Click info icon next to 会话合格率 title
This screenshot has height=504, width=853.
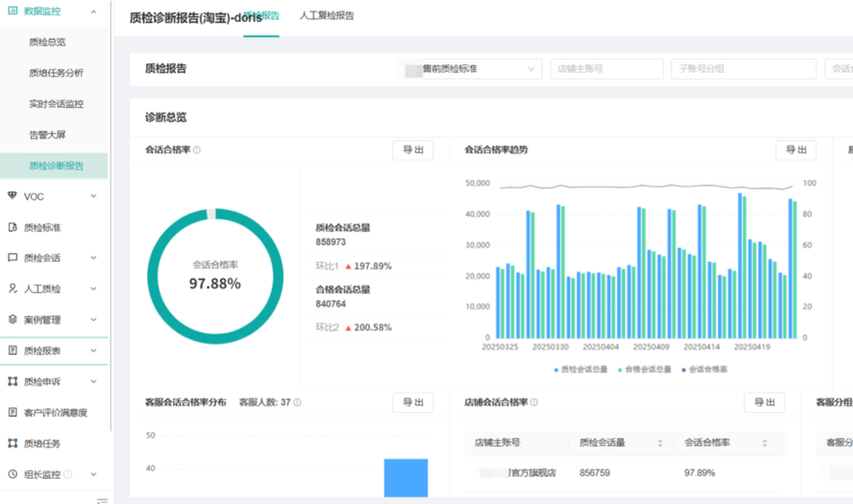coord(197,150)
